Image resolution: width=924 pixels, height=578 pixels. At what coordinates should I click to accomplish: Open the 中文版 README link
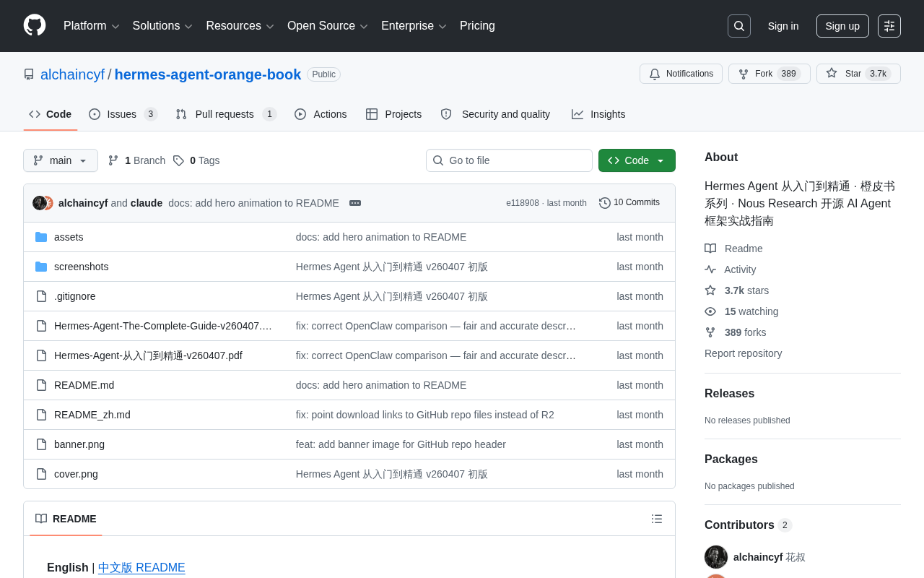tap(141, 568)
